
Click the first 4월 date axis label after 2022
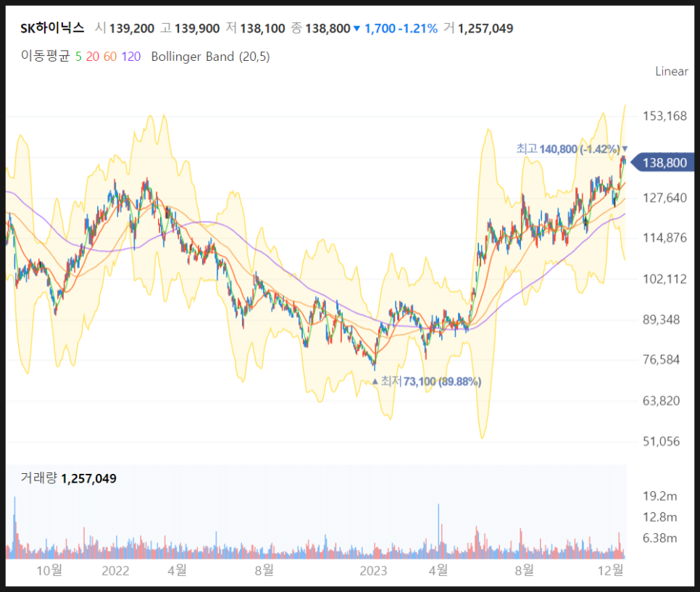click(x=177, y=570)
